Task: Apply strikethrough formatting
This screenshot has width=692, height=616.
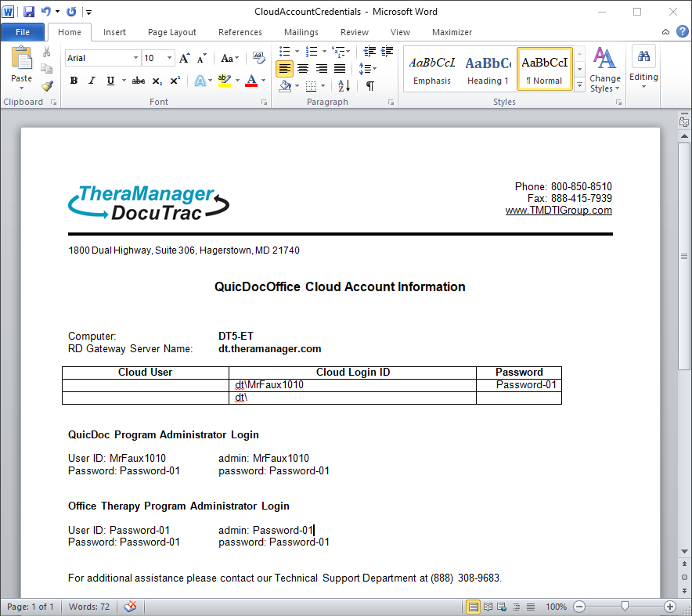Action: click(138, 81)
